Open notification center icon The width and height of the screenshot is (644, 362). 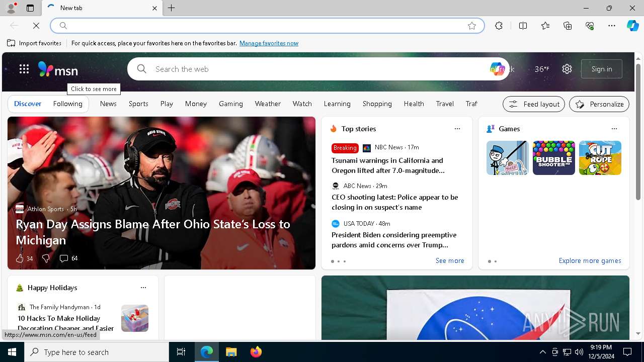(x=627, y=352)
